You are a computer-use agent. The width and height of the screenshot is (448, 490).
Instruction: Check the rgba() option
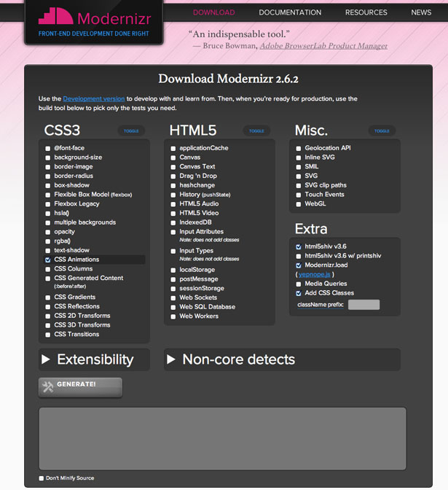pos(48,241)
